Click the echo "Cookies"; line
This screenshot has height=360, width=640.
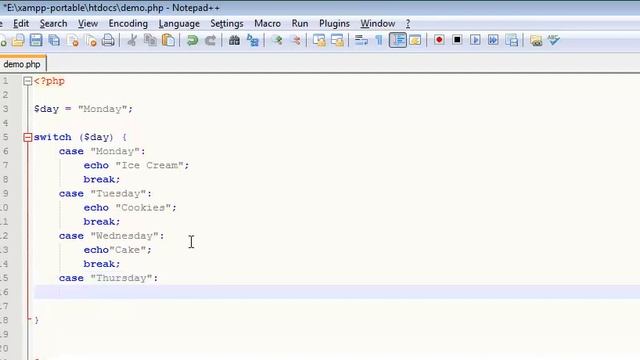[130, 208]
